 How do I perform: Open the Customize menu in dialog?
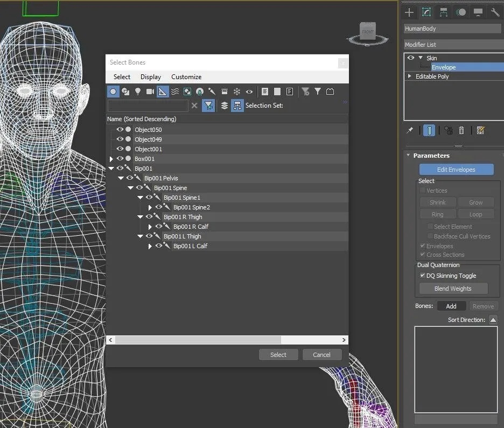click(x=186, y=77)
